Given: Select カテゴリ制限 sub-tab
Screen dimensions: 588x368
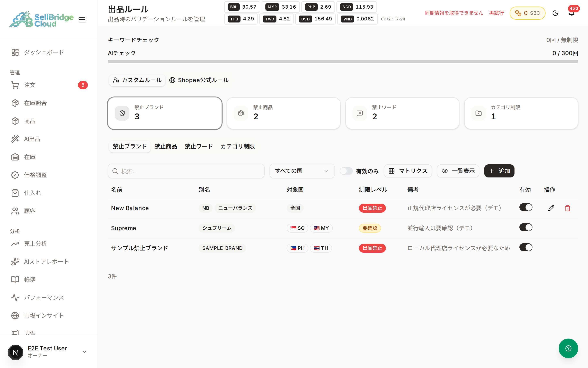Looking at the screenshot, I should pyautogui.click(x=237, y=146).
